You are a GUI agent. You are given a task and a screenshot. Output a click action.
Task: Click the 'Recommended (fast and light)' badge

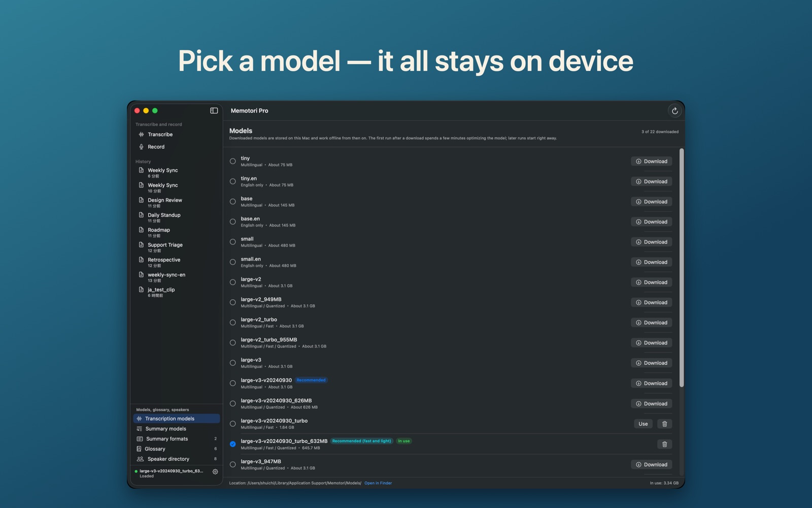coord(361,441)
